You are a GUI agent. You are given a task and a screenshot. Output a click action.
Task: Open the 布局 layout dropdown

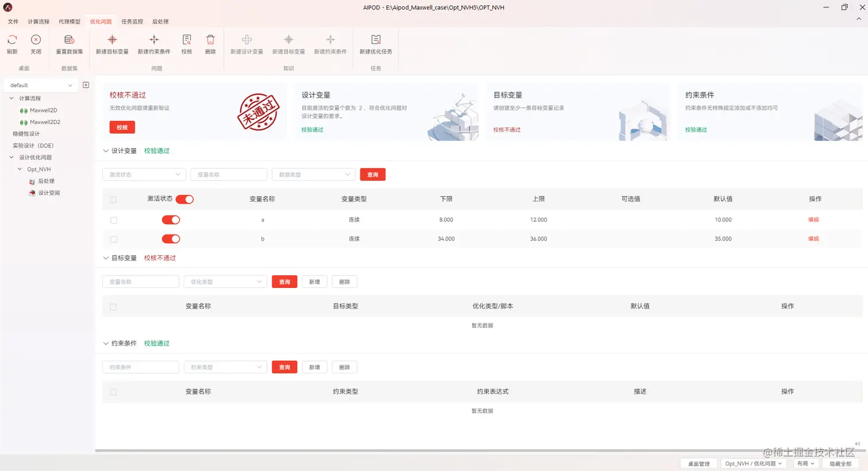click(x=805, y=464)
